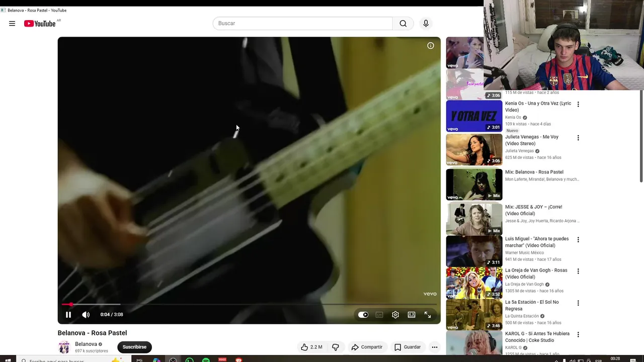
Task: Mute the video volume speaker
Action: click(86, 315)
